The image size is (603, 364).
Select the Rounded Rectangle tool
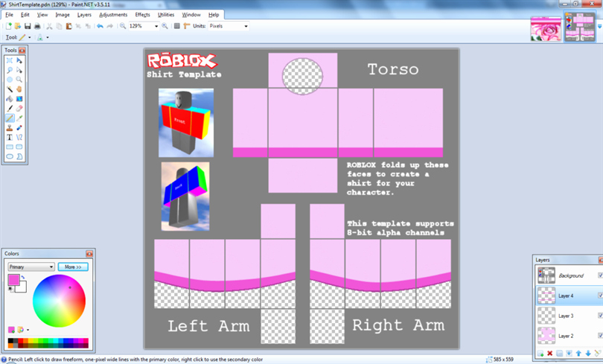19,147
